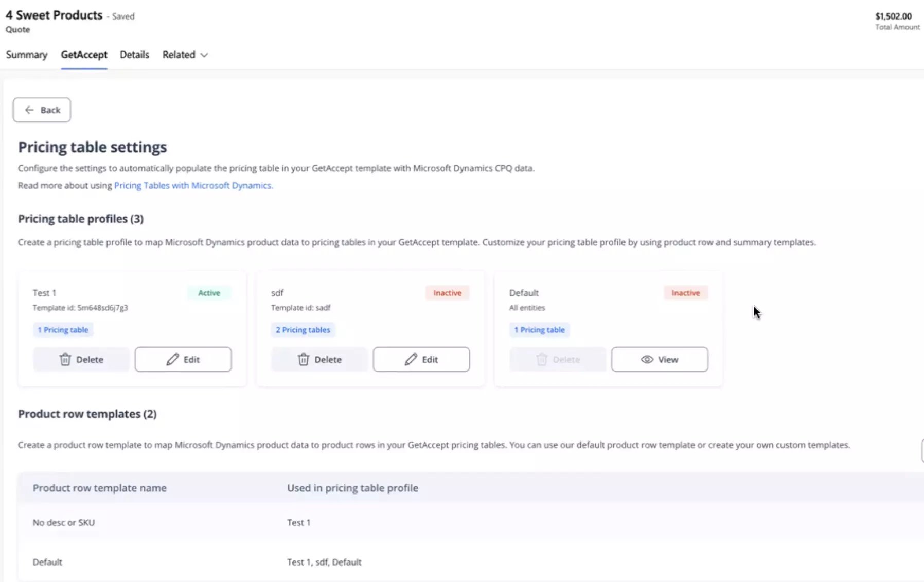This screenshot has width=924, height=582.
Task: Click Inactive badge on sdf card
Action: 447,293
